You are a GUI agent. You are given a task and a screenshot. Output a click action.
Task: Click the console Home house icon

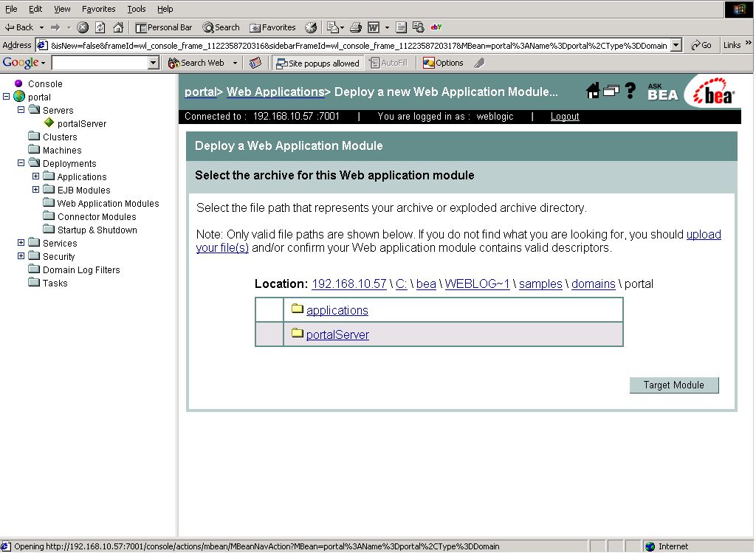pyautogui.click(x=593, y=90)
